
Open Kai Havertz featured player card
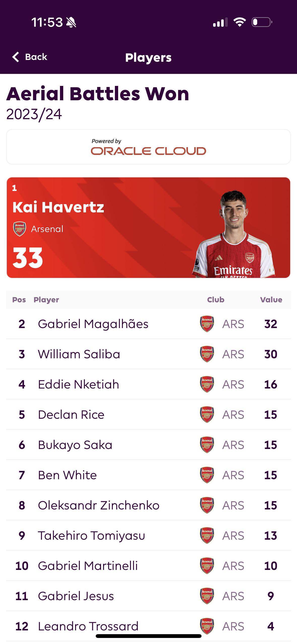pos(148,228)
